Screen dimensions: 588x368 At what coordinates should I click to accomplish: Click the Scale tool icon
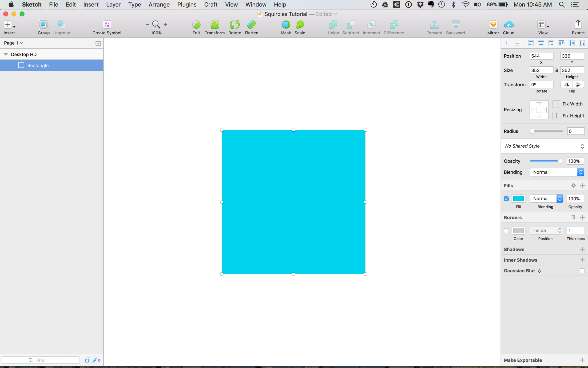(300, 24)
